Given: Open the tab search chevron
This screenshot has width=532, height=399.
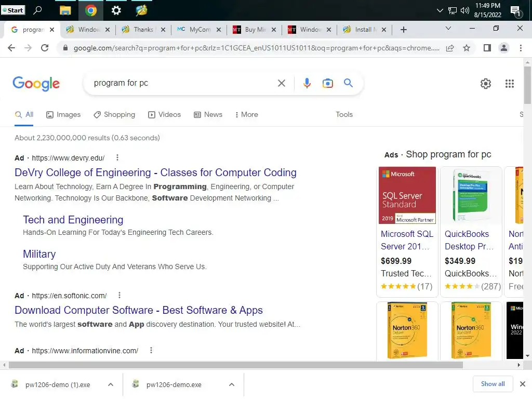Looking at the screenshot, I should coord(448,28).
